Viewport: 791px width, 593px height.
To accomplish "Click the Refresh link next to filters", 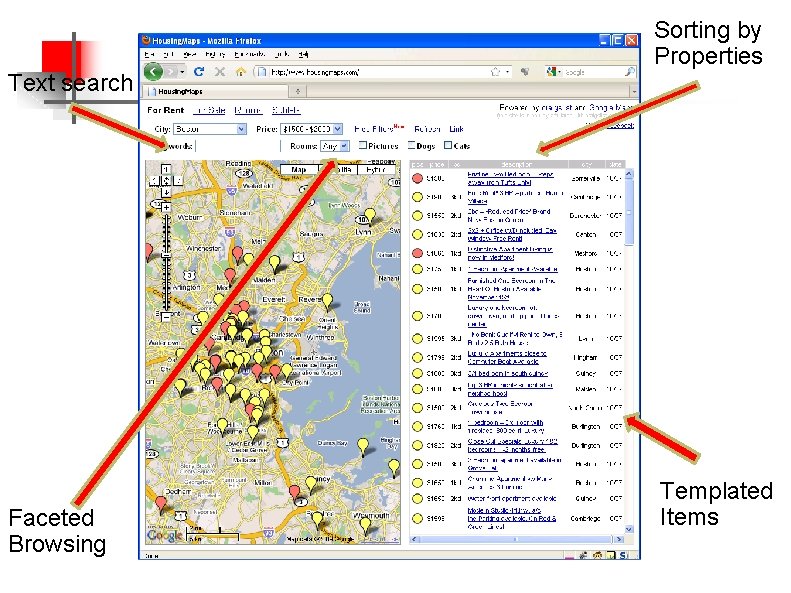I will 427,129.
